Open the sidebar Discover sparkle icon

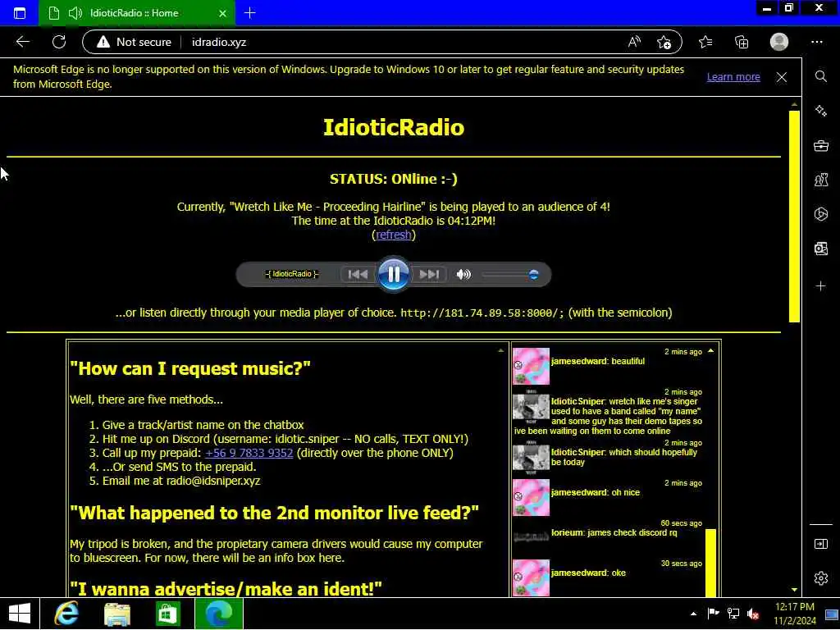pos(820,111)
